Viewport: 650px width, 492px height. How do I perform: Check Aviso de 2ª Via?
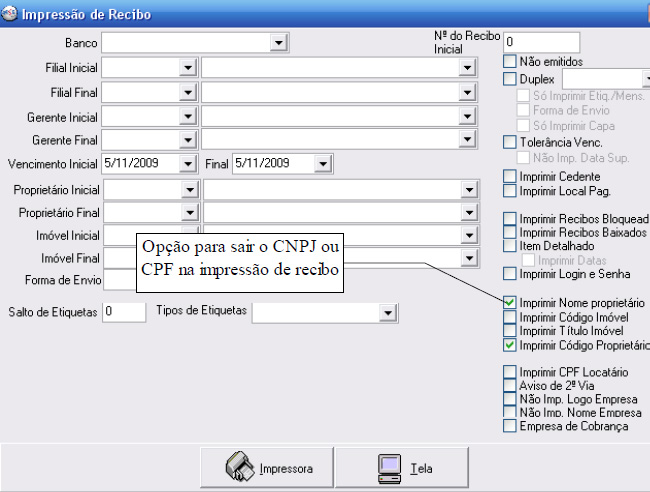[510, 385]
